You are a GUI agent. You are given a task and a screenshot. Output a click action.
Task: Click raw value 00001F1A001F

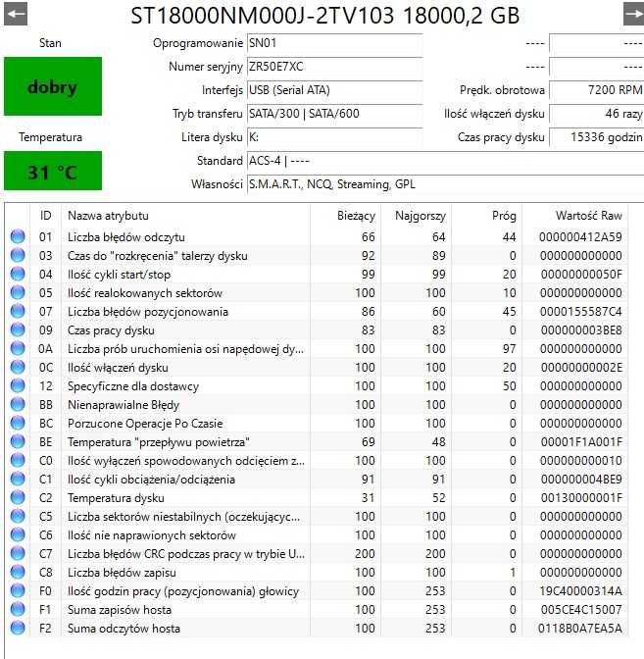[581, 442]
